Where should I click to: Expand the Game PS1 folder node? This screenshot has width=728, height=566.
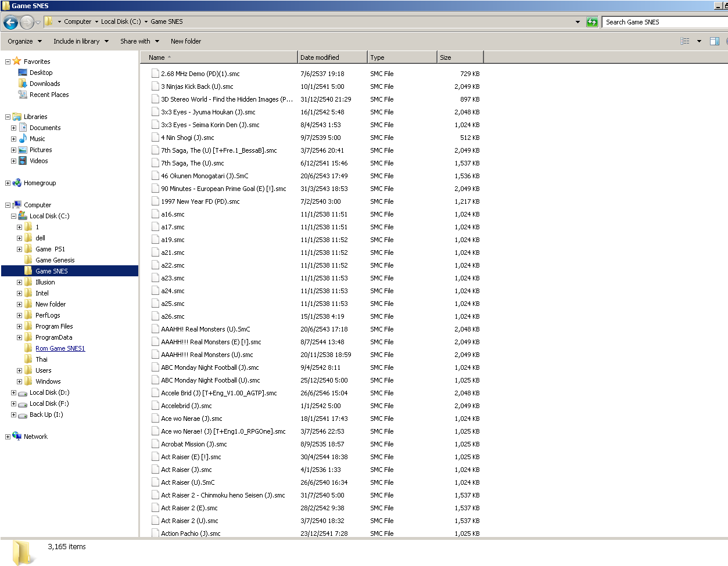click(x=19, y=249)
